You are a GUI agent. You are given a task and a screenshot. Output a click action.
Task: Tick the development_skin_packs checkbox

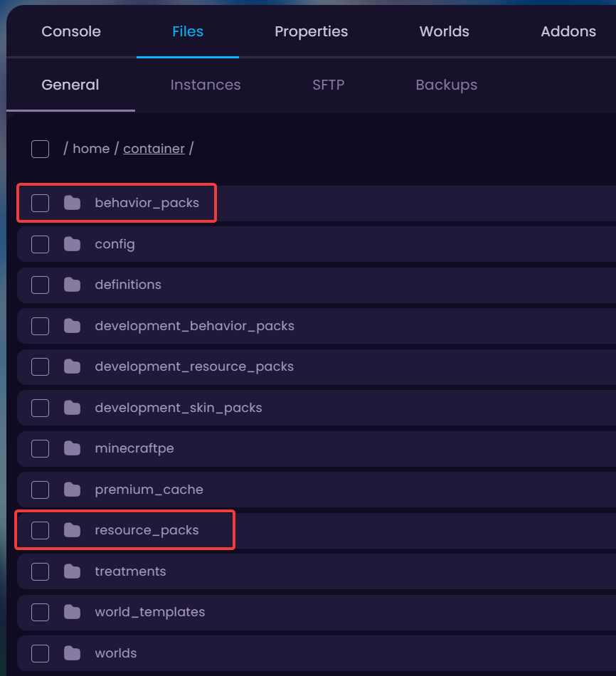[40, 408]
